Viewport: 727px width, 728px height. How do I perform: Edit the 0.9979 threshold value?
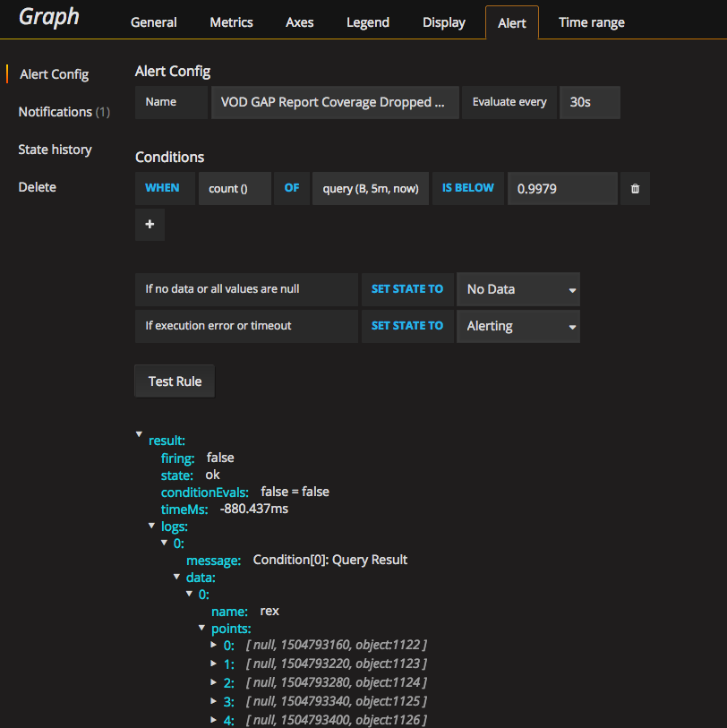coord(562,189)
